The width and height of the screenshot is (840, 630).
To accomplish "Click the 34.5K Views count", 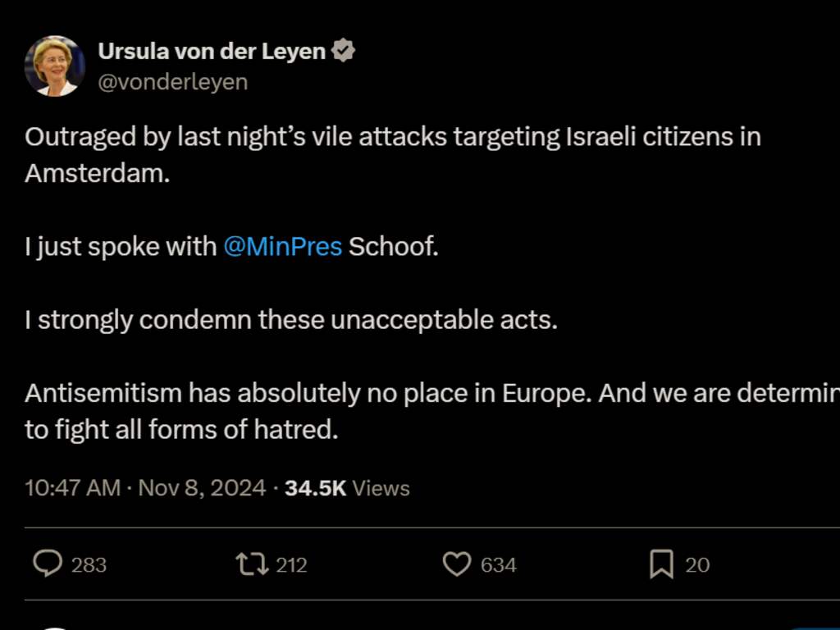I will (347, 488).
